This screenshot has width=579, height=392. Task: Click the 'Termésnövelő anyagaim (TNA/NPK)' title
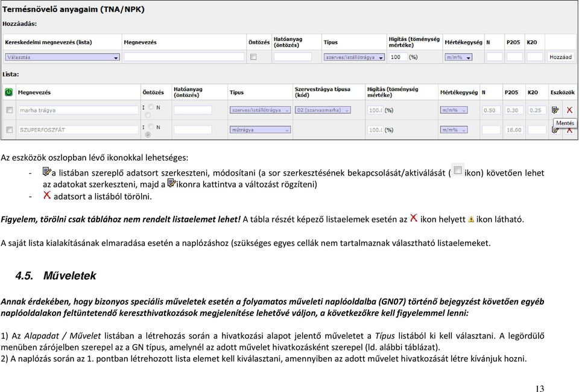coord(74,10)
